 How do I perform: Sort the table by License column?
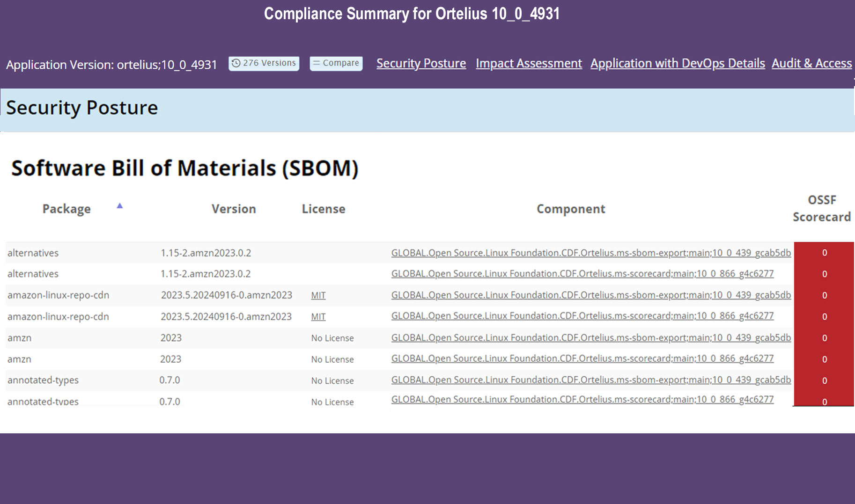(323, 209)
